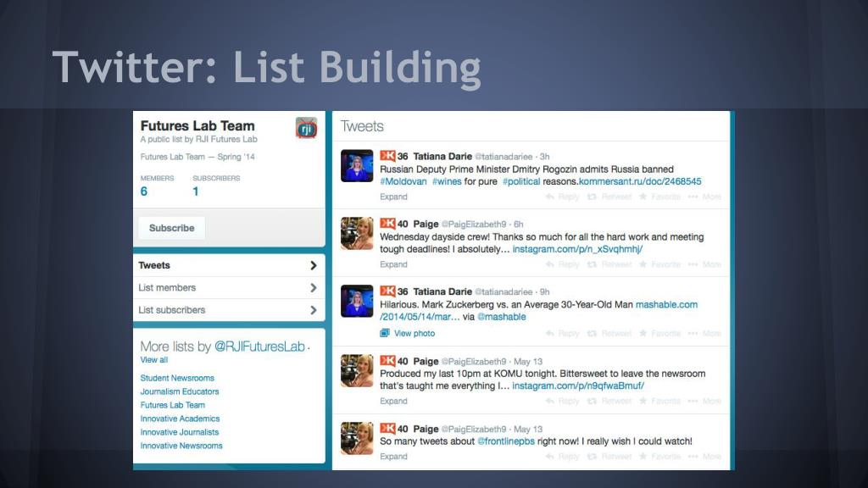Reply to the Wednesday dayside crew tweet
Viewport: 868px width, 488px height.
563,264
